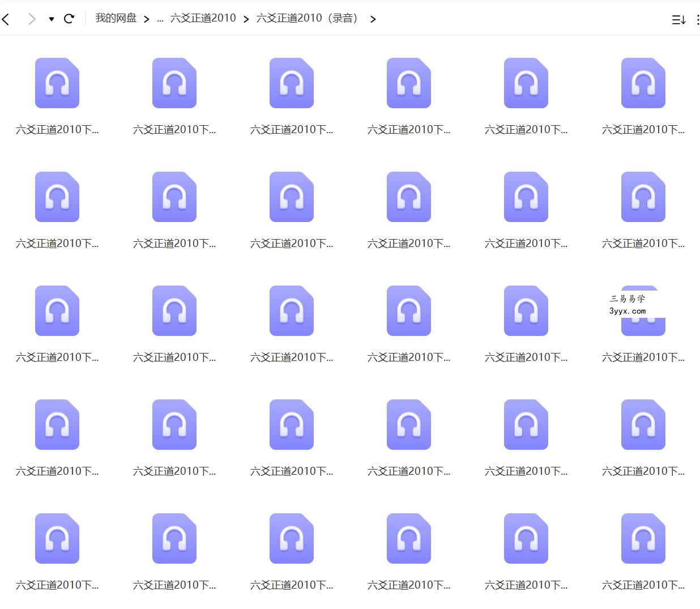Select first audio file icon in top row
Screen dimensions: 700x609
[x=57, y=83]
